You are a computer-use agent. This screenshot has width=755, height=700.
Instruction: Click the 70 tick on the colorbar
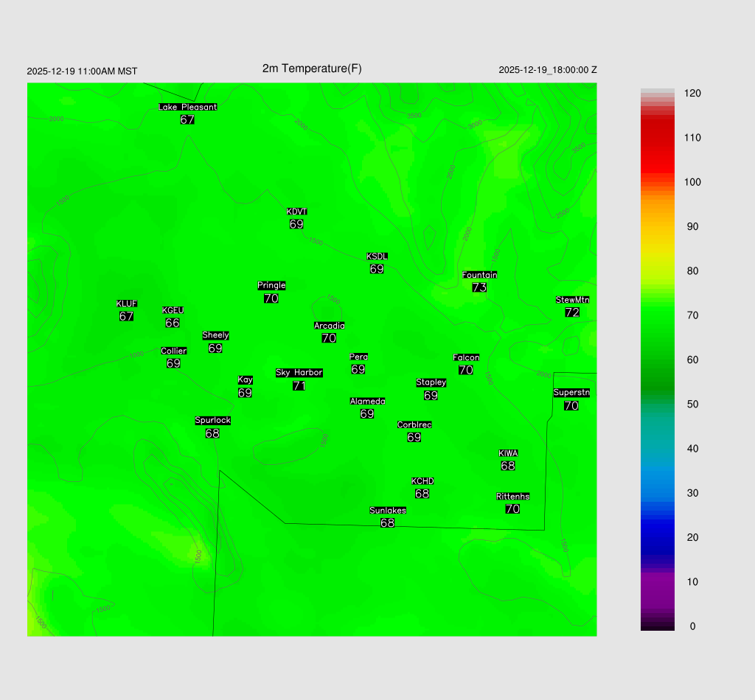[x=692, y=315]
